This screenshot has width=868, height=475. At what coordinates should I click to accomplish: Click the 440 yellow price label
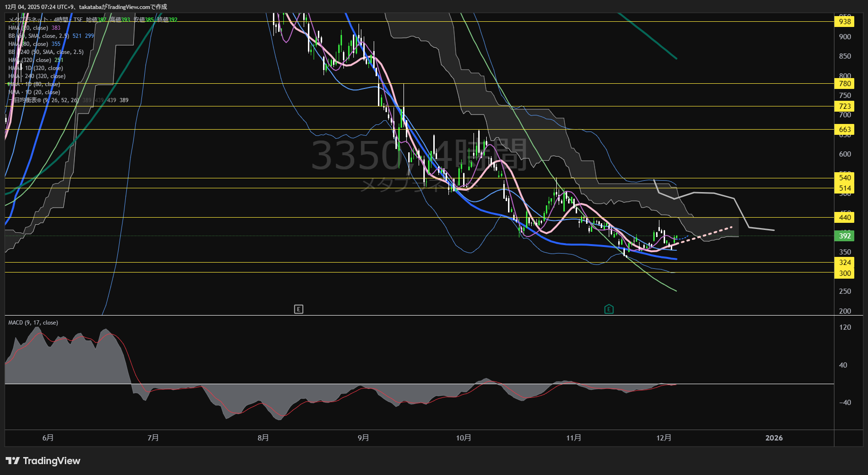844,218
